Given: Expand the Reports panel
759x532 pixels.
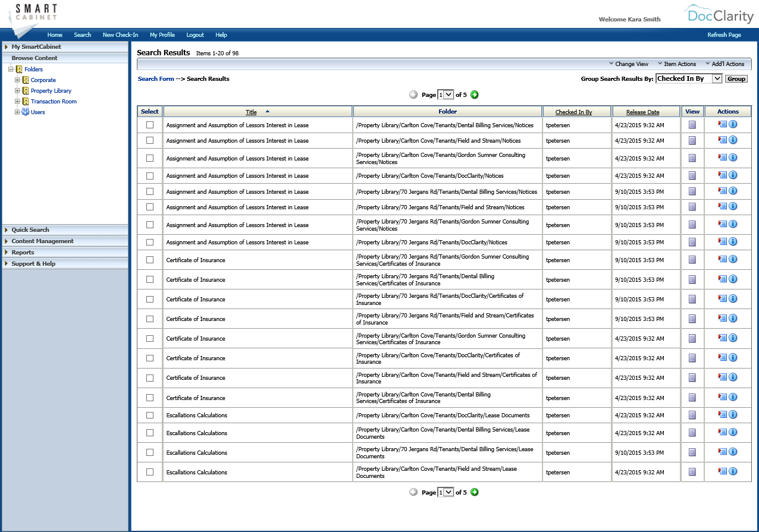Looking at the screenshot, I should (x=65, y=252).
